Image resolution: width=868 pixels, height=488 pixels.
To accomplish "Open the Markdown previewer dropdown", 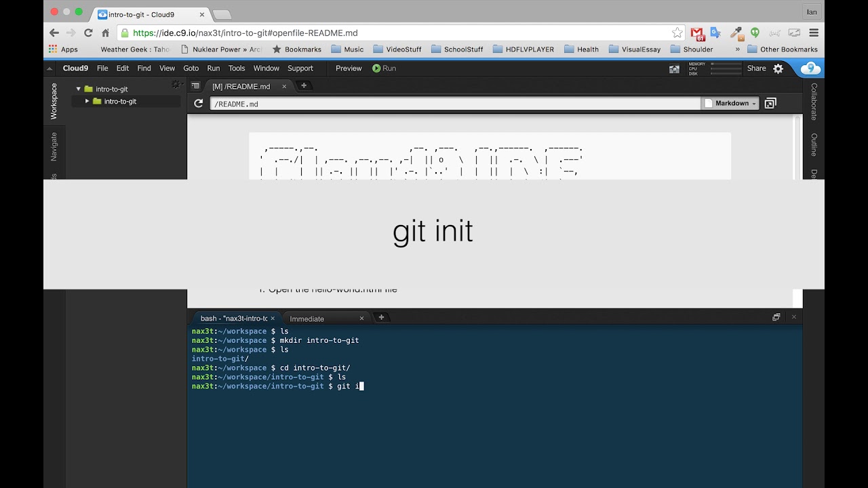I will (x=731, y=104).
